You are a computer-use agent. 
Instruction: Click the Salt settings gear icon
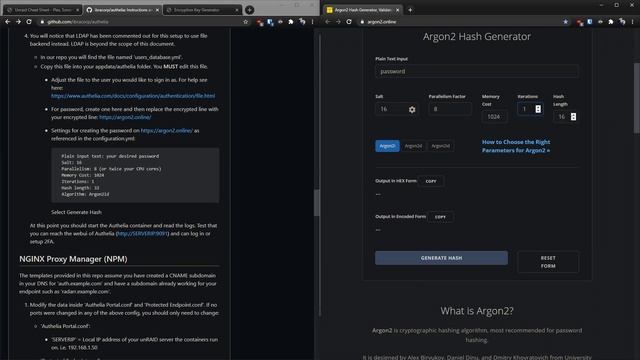click(x=412, y=109)
